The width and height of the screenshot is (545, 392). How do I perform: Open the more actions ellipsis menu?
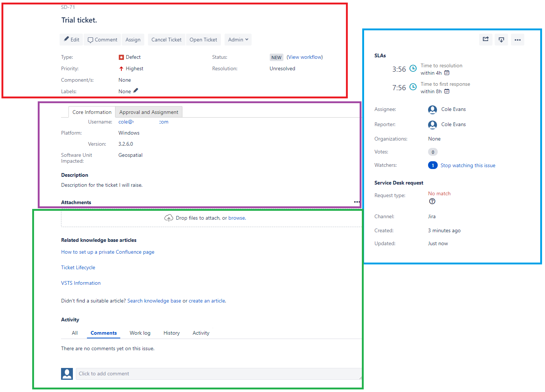click(518, 40)
